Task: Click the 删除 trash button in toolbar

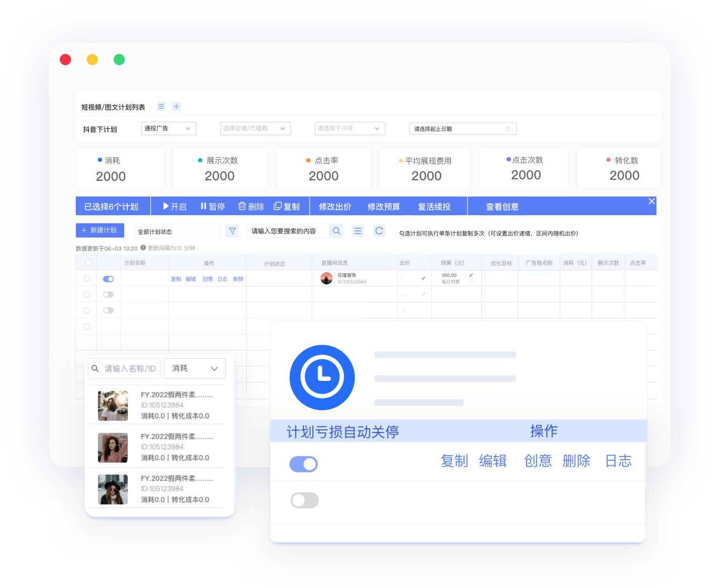Action: [x=251, y=207]
